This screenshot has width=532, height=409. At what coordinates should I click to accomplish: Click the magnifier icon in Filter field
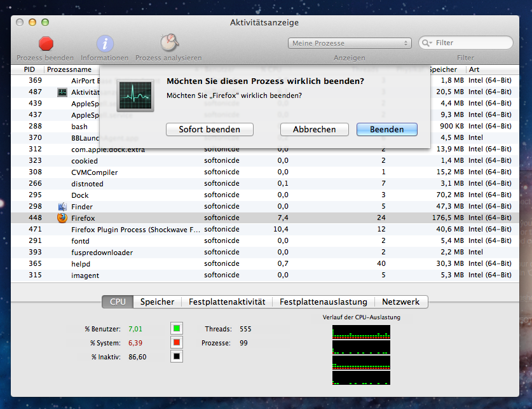click(x=426, y=43)
